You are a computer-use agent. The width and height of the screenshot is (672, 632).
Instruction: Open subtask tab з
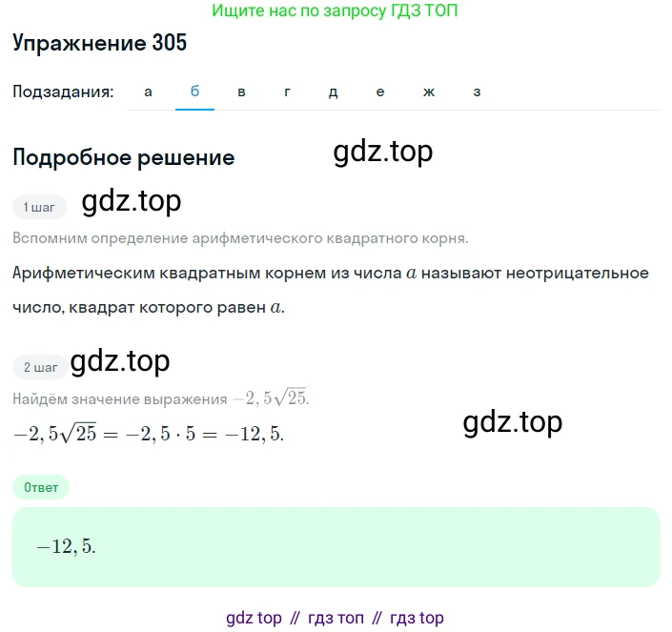[477, 92]
